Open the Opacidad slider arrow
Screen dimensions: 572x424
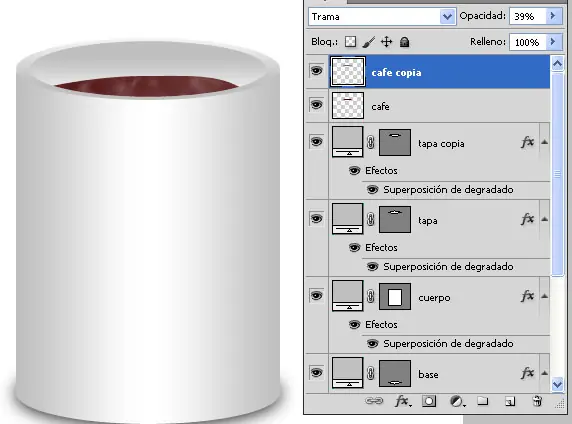coord(553,16)
